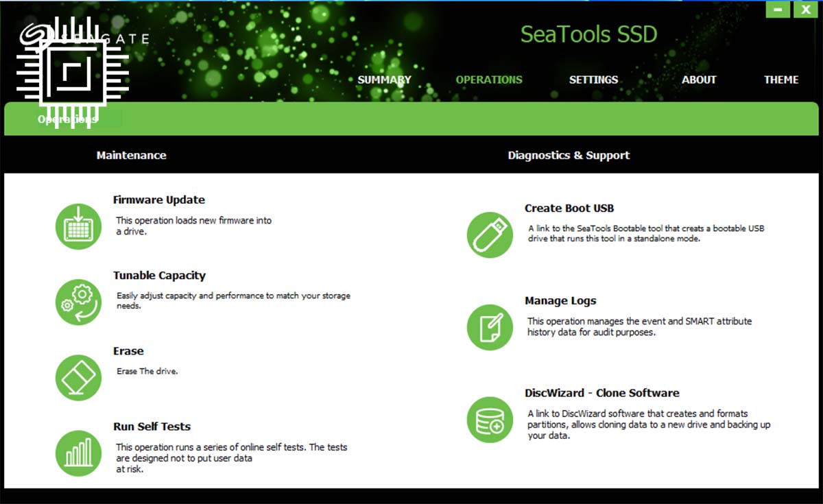823x504 pixels.
Task: Click the DiscWizard clone database icon
Action: pyautogui.click(x=490, y=420)
